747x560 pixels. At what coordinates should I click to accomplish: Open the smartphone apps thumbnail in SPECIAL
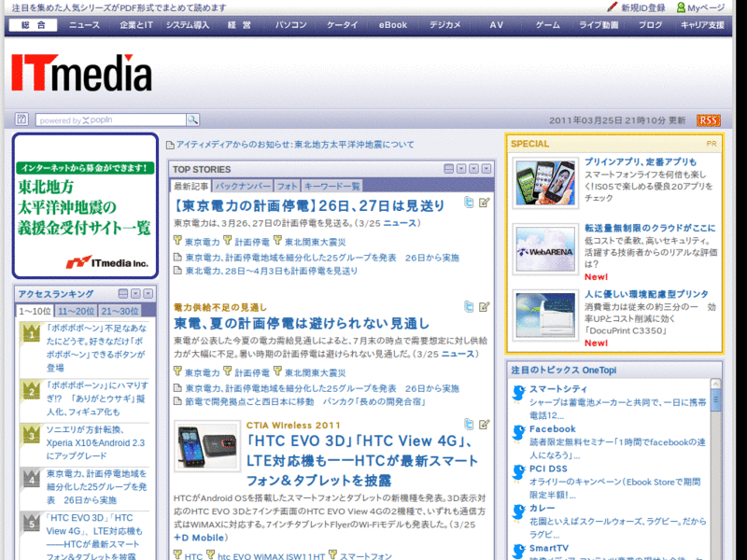pyautogui.click(x=545, y=183)
